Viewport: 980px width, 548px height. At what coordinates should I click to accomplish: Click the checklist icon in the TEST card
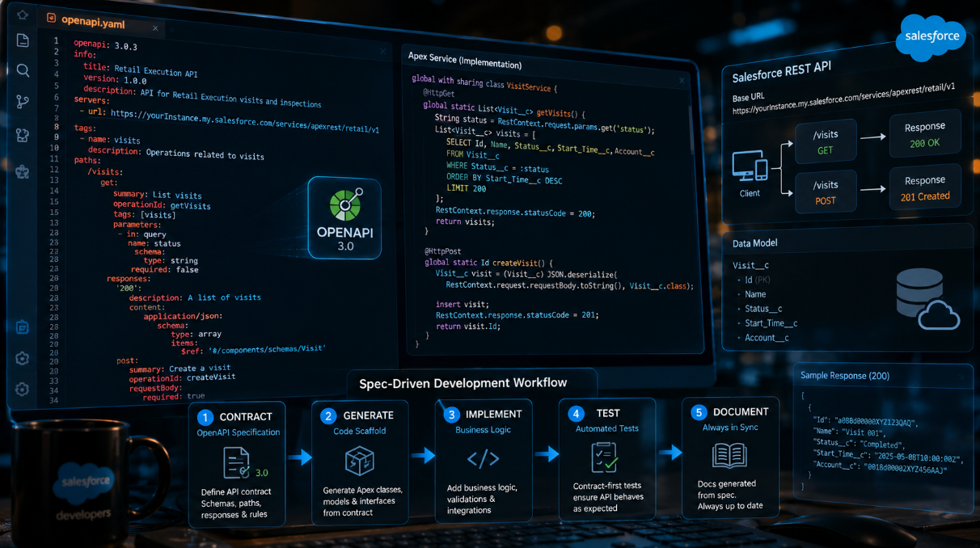coord(604,457)
